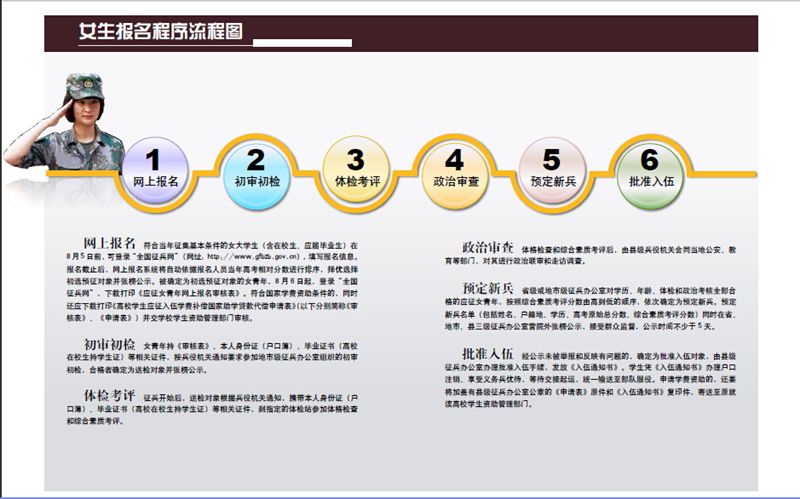Viewport: 800px width, 499px height.
Task: Select the blue step 2 circle 初审初检
Action: point(256,169)
